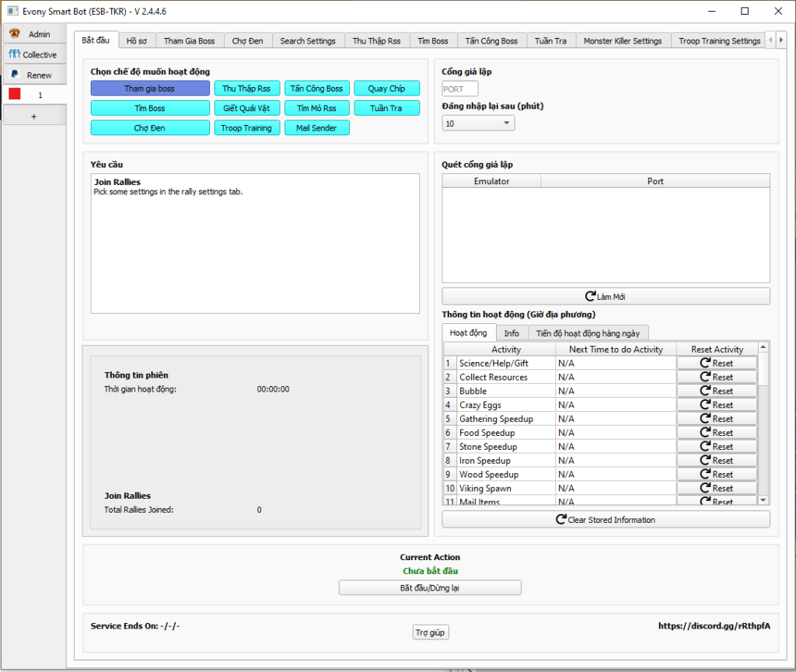The height and width of the screenshot is (672, 796).
Task: Click the Admin sidebar icon
Action: [x=14, y=34]
